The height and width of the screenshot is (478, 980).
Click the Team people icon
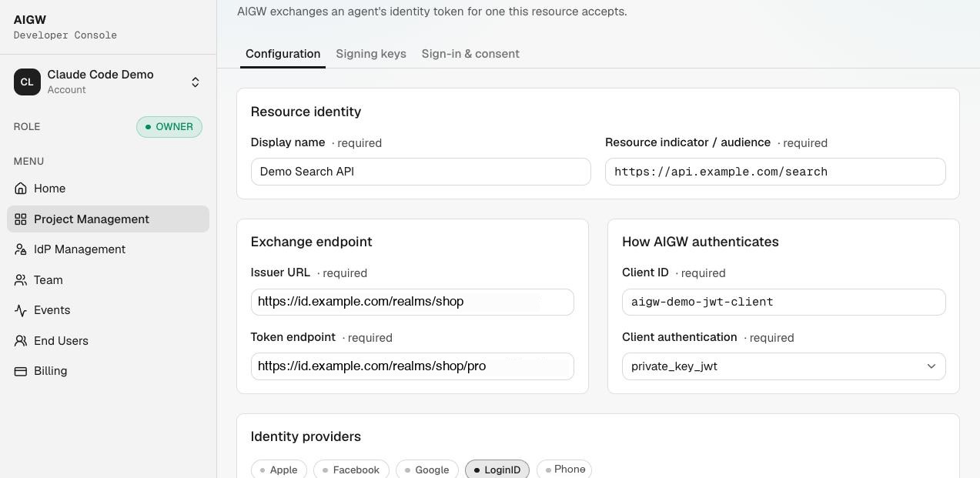[x=21, y=280]
